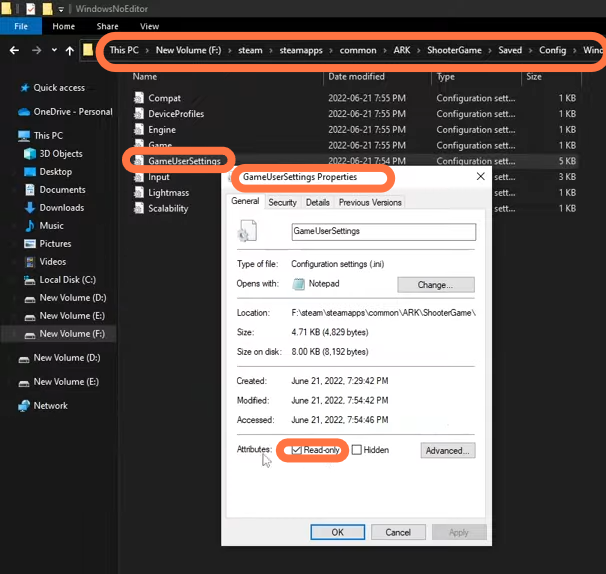The width and height of the screenshot is (606, 574).
Task: Go up one folder level arrow
Action: 70,51
